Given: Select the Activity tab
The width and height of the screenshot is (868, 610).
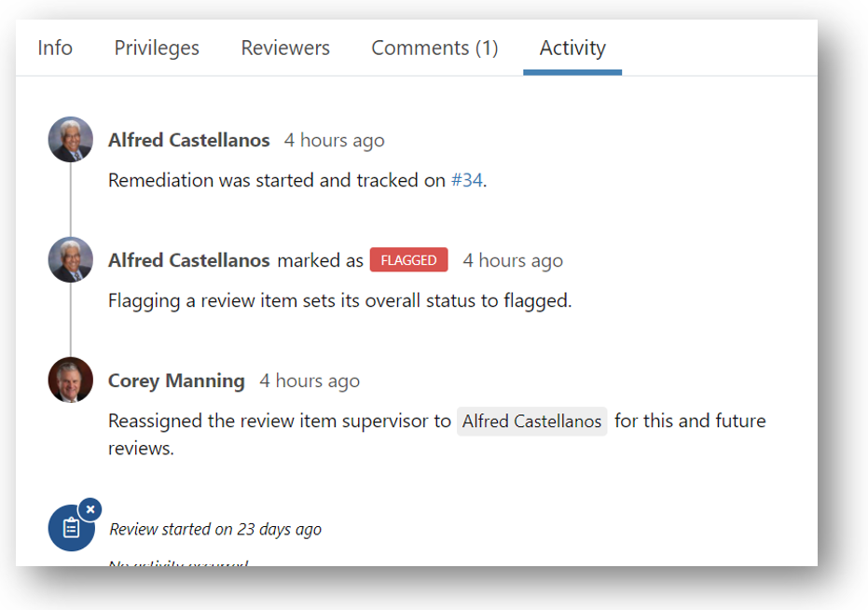Looking at the screenshot, I should coord(572,48).
